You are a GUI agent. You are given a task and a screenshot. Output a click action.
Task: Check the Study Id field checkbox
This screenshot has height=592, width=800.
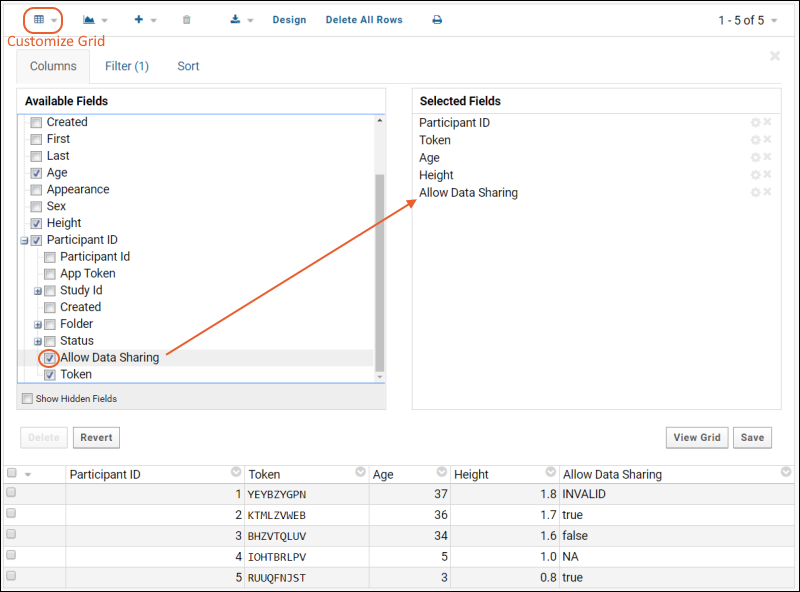(49, 291)
